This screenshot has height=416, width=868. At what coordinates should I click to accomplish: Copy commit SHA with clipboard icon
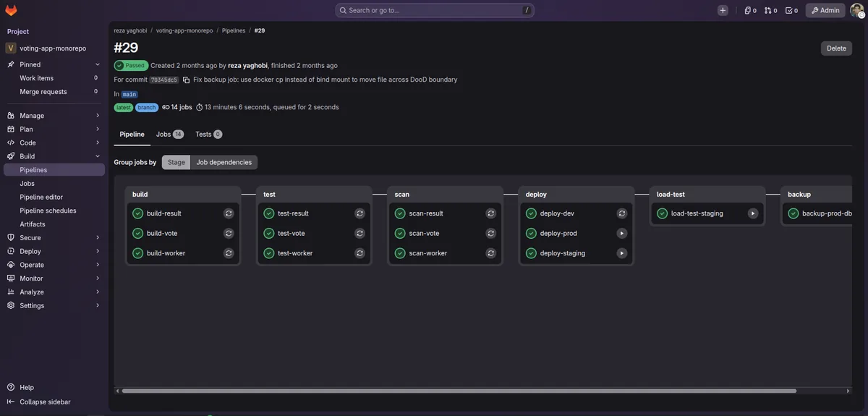[186, 80]
